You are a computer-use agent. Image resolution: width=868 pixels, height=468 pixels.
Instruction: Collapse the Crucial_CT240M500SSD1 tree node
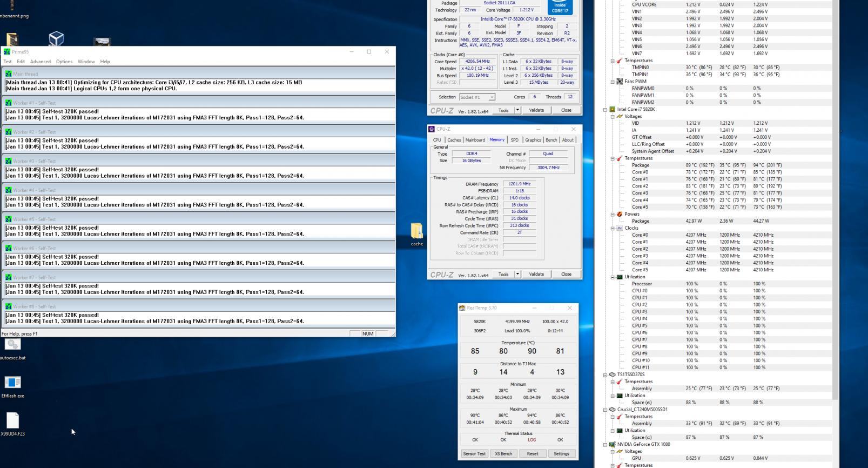tap(605, 410)
